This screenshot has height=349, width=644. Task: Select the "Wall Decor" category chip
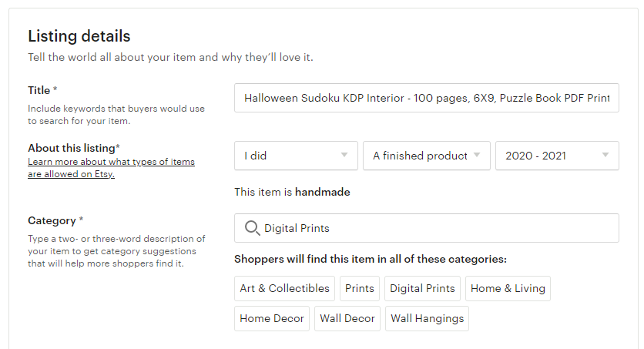(x=347, y=318)
